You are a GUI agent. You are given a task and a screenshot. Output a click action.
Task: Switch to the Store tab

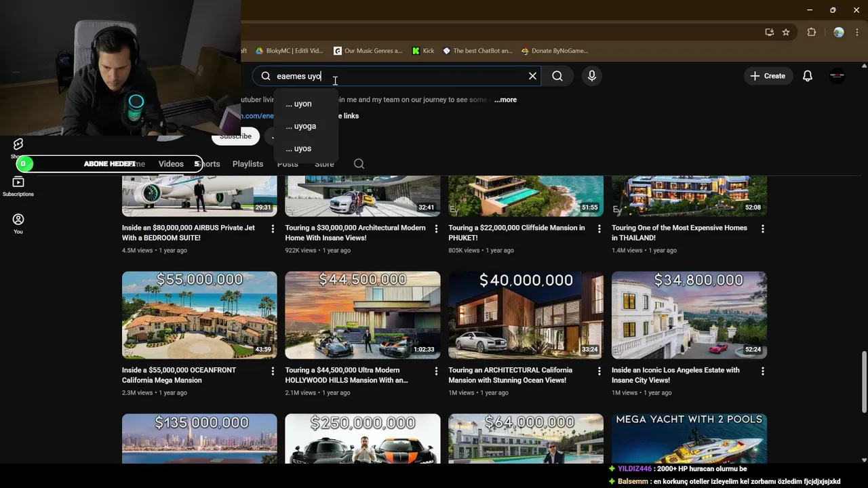click(x=324, y=164)
